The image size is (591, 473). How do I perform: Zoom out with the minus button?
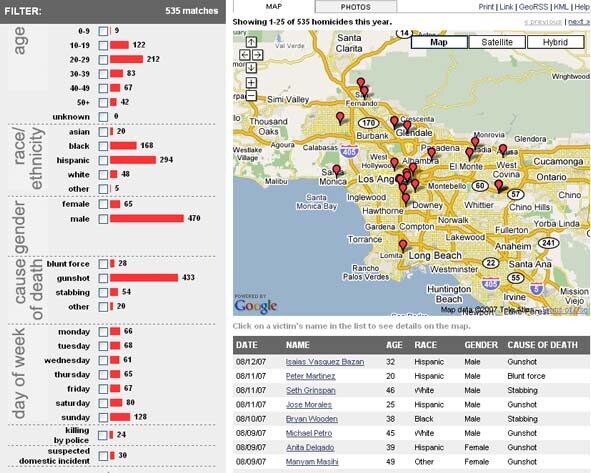click(251, 95)
